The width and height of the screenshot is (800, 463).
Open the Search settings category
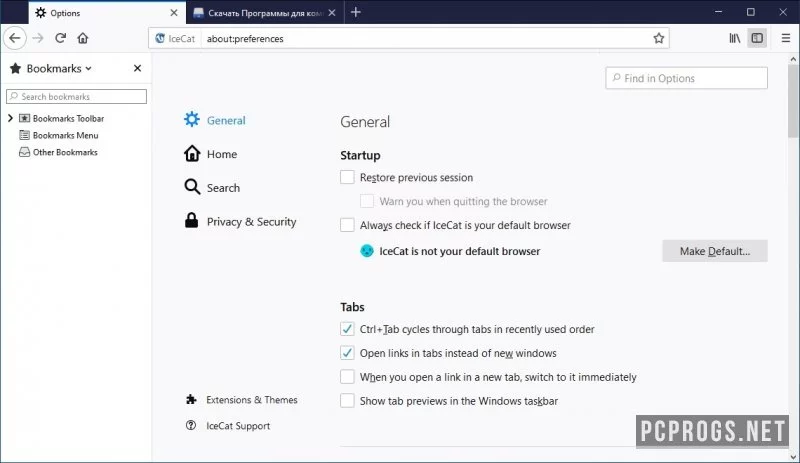(x=223, y=188)
